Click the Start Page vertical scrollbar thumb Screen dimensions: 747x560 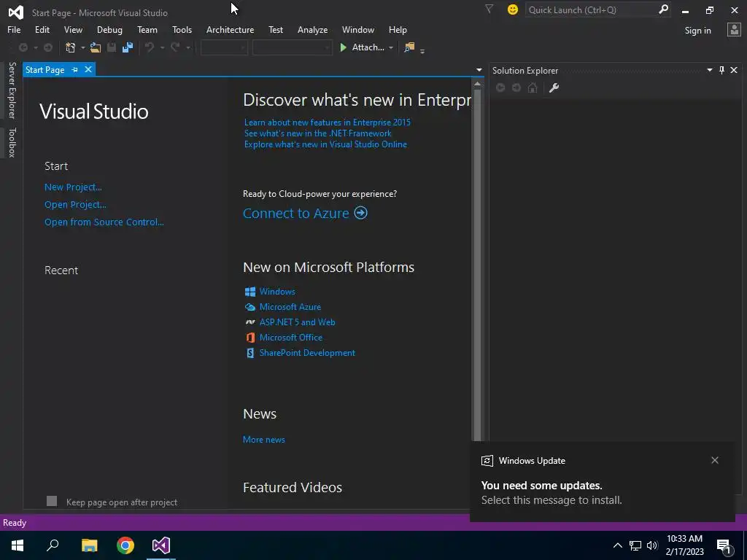click(x=477, y=265)
